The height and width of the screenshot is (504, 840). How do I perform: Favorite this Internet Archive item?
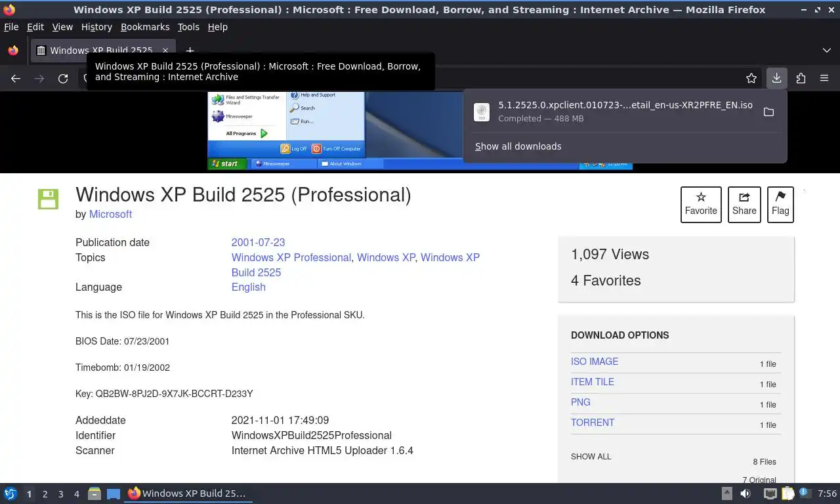tap(701, 204)
